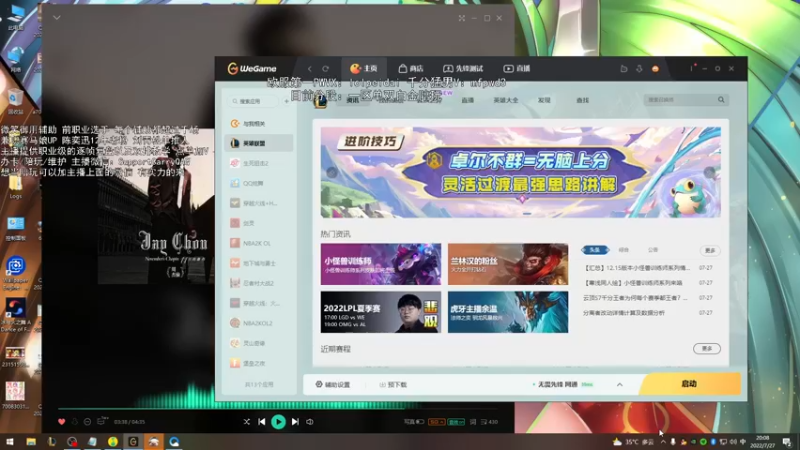Screen dimensions: 800x450
Task: Click the search magnifier icon
Action: coord(721,100)
